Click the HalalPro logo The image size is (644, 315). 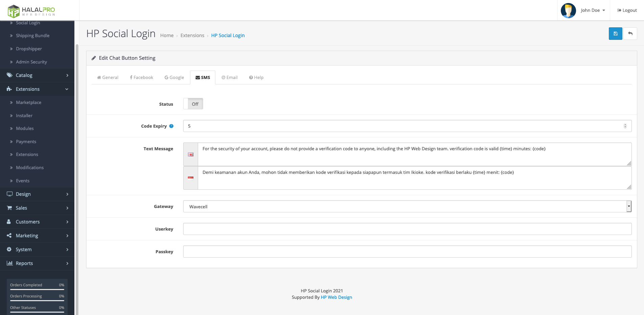31,11
